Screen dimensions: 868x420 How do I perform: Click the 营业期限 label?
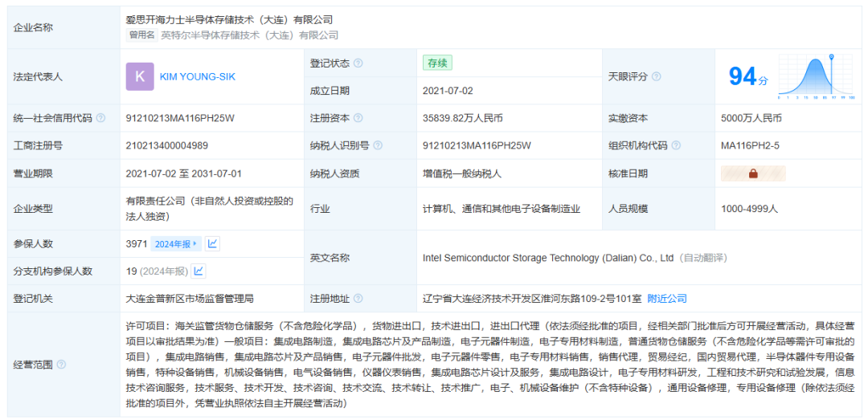(x=33, y=173)
